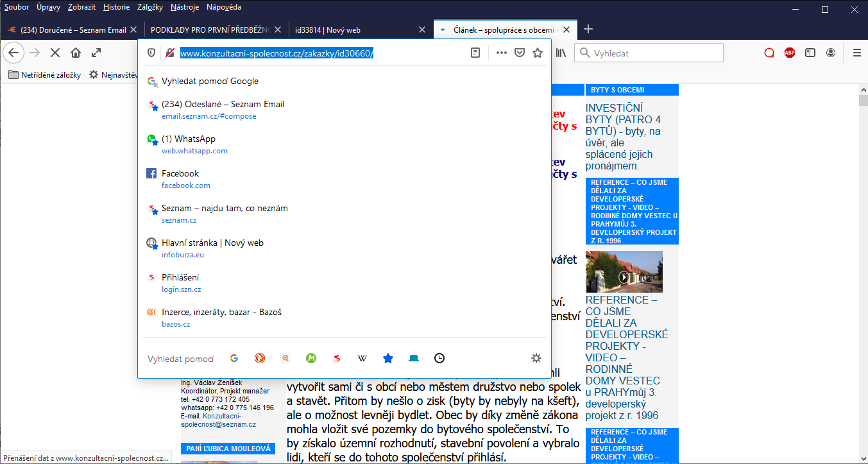This screenshot has width=868, height=464.
Task: Go back to the previous page
Action: pos(14,53)
